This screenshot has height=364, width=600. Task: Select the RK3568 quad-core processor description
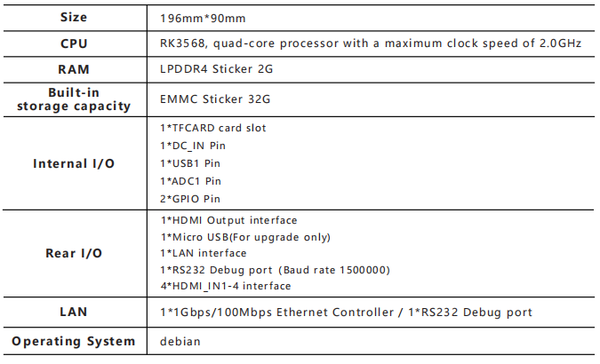click(371, 44)
